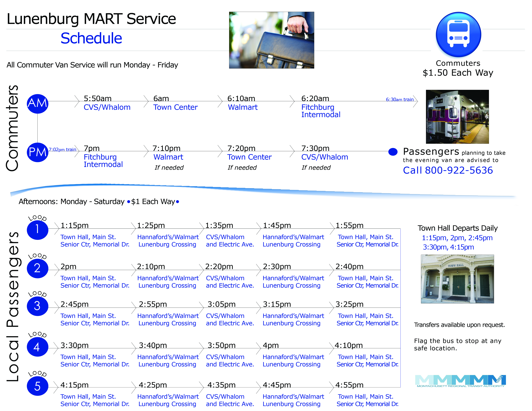Click the MART transit authority logo

point(460,381)
